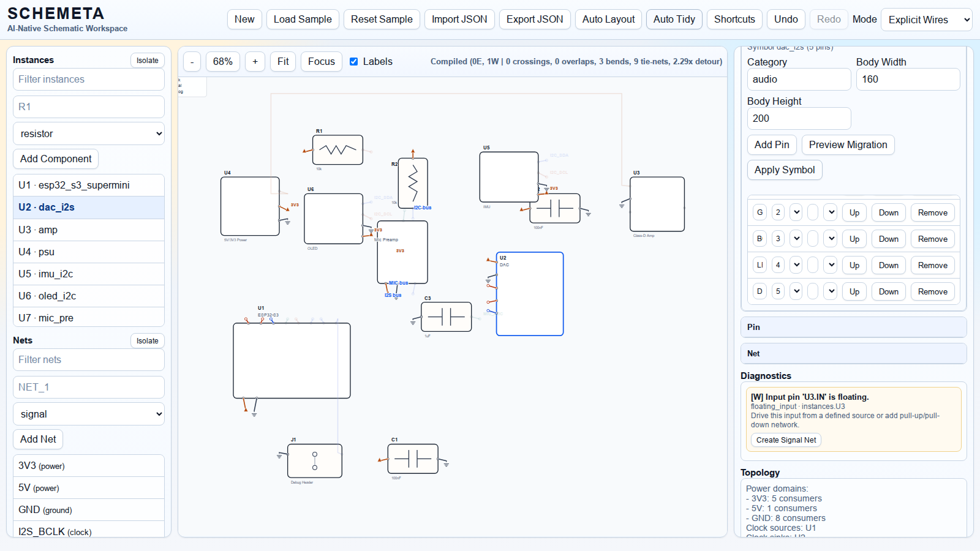Select the U1 ESP32-S3 block on canvas
This screenshot has width=980, height=551.
tap(292, 361)
